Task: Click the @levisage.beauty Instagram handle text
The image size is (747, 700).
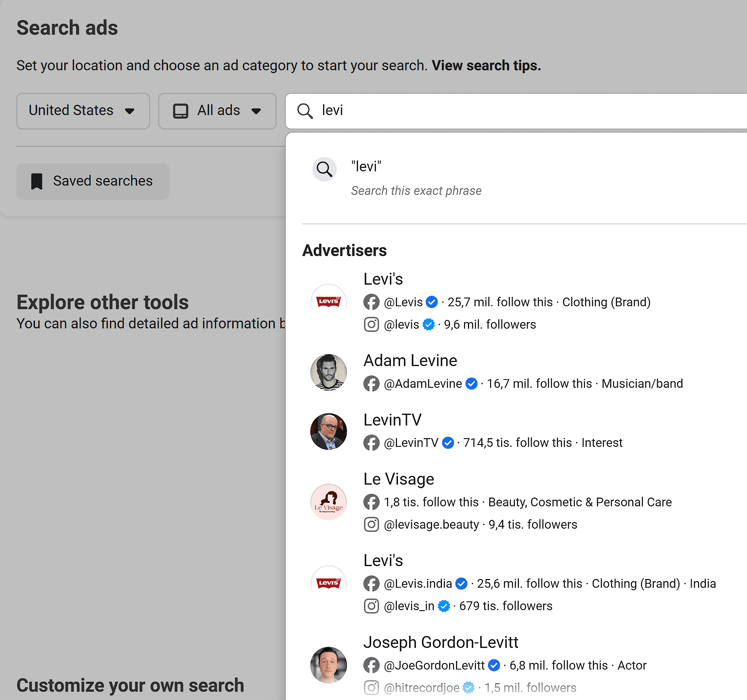Action: pos(431,525)
